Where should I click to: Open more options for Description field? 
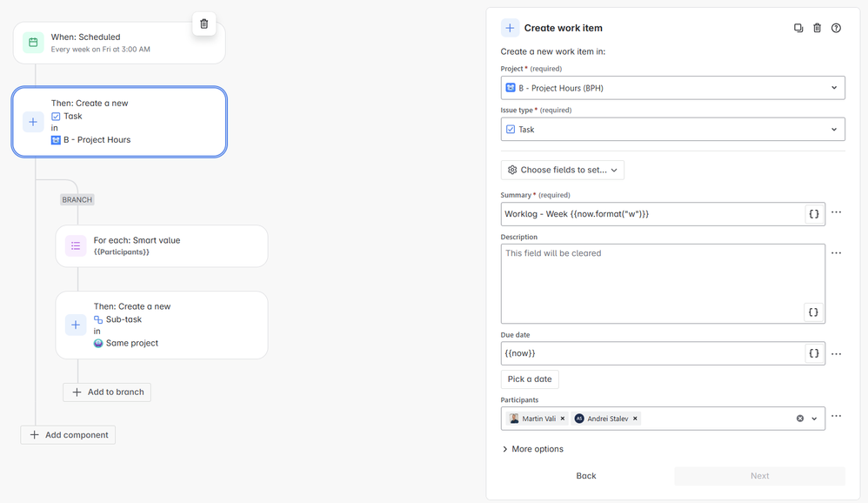(836, 253)
